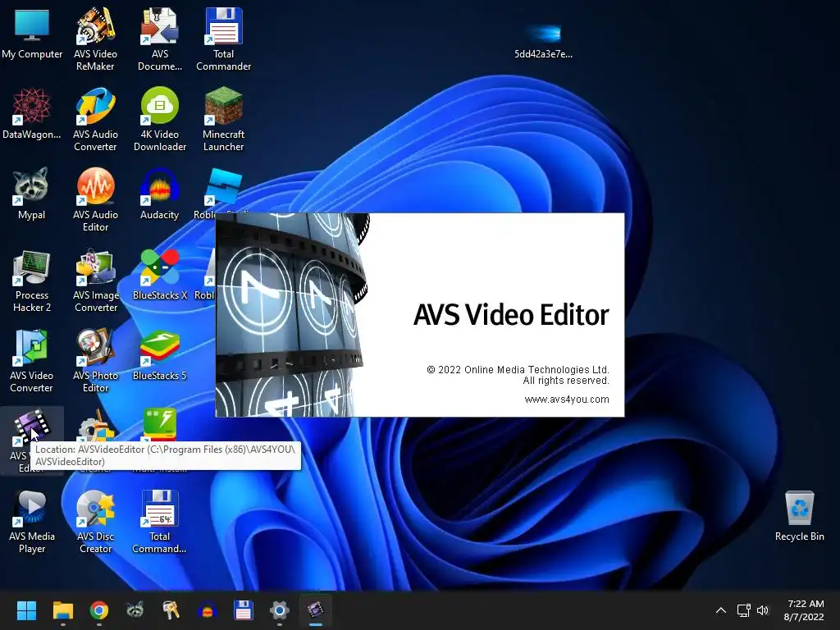The image size is (840, 630).
Task: Switch to AVS Video Editor taskbar button
Action: click(316, 610)
